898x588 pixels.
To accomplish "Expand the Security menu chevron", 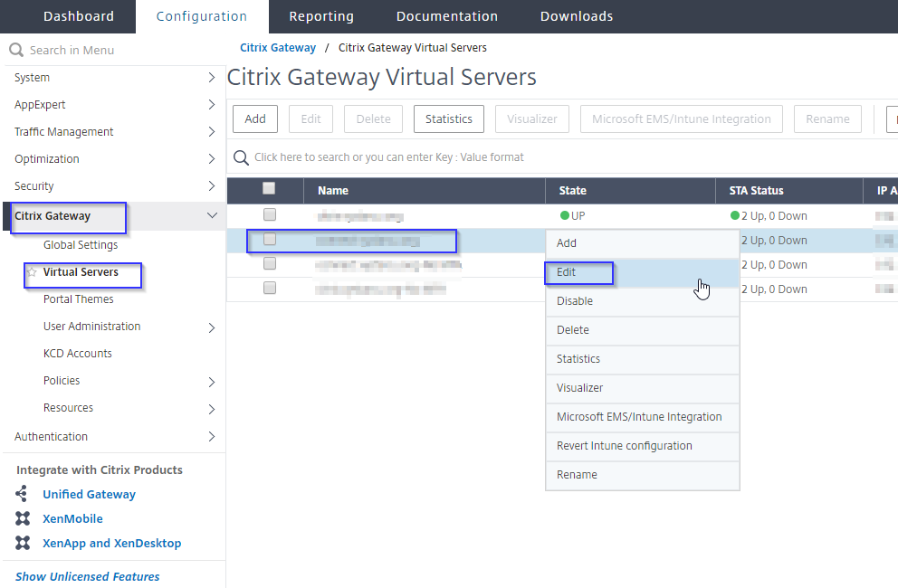I will point(211,186).
